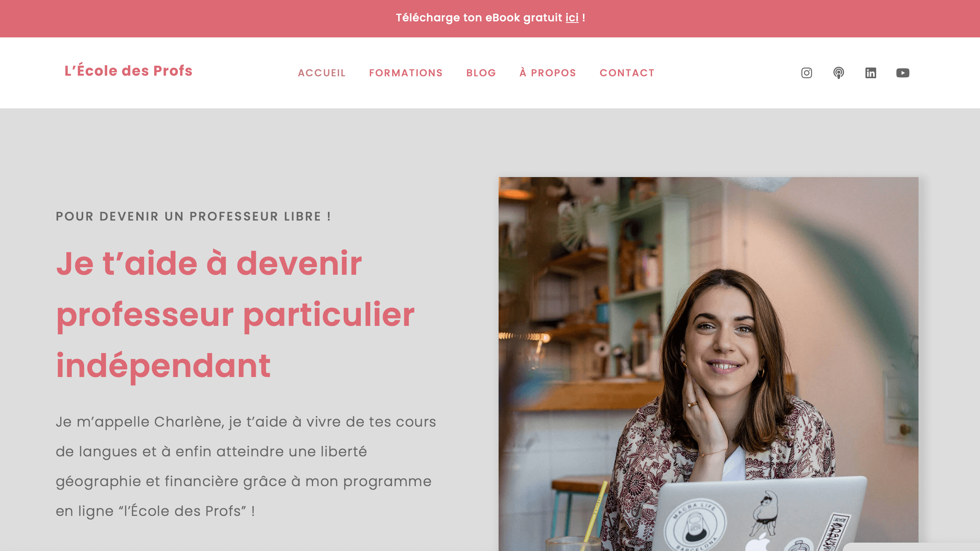The height and width of the screenshot is (551, 980).
Task: Select CONTACT in the navigation
Action: tap(627, 73)
